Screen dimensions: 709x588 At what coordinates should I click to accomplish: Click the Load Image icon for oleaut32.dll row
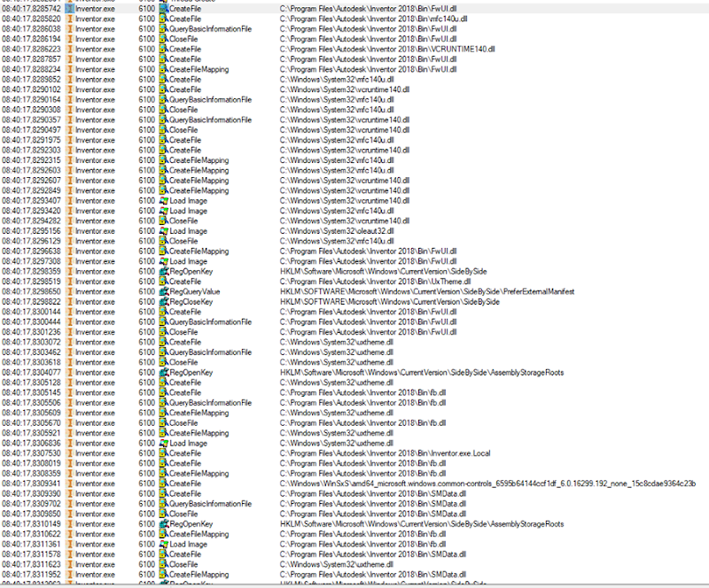pos(164,231)
